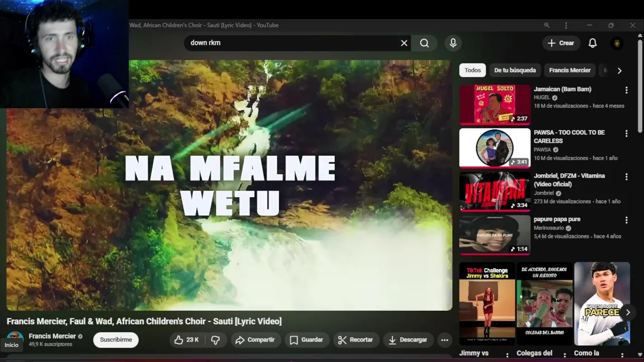
Task: Click the magnifying glass search button
Action: pyautogui.click(x=425, y=43)
